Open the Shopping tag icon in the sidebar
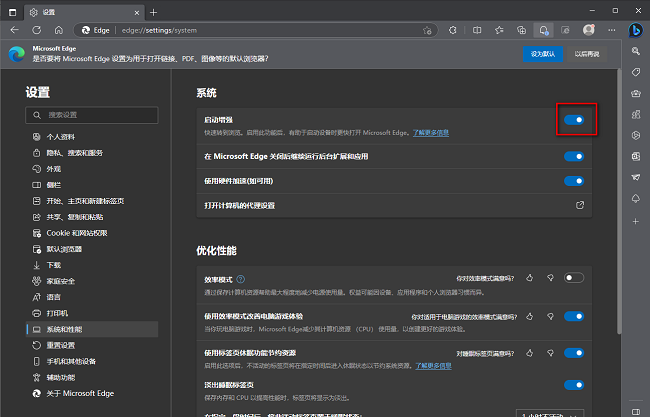The width and height of the screenshot is (650, 417). [636, 72]
